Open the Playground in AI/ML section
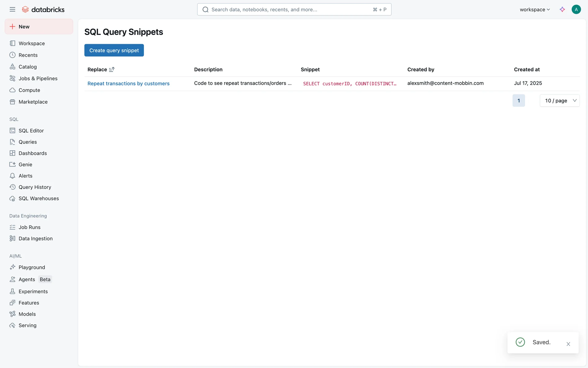Viewport: 588px width, 368px height. (32, 267)
